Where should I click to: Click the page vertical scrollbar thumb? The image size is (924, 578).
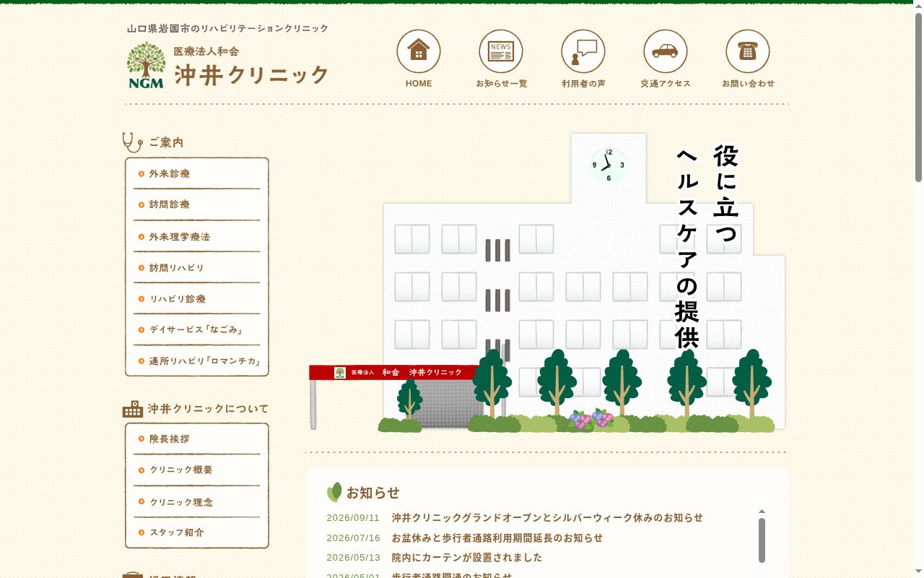[918, 96]
